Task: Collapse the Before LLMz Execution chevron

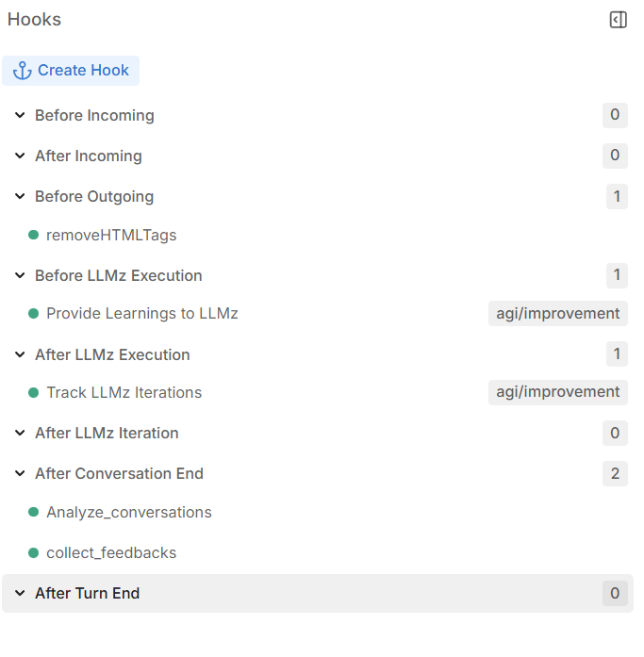Action: point(20,276)
